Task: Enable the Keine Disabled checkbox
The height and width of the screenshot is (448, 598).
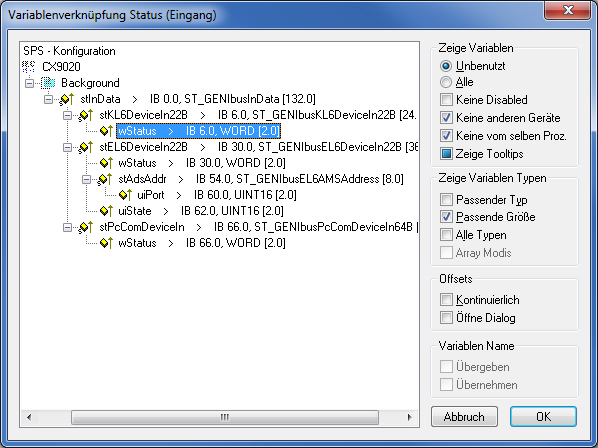Action: [x=446, y=100]
